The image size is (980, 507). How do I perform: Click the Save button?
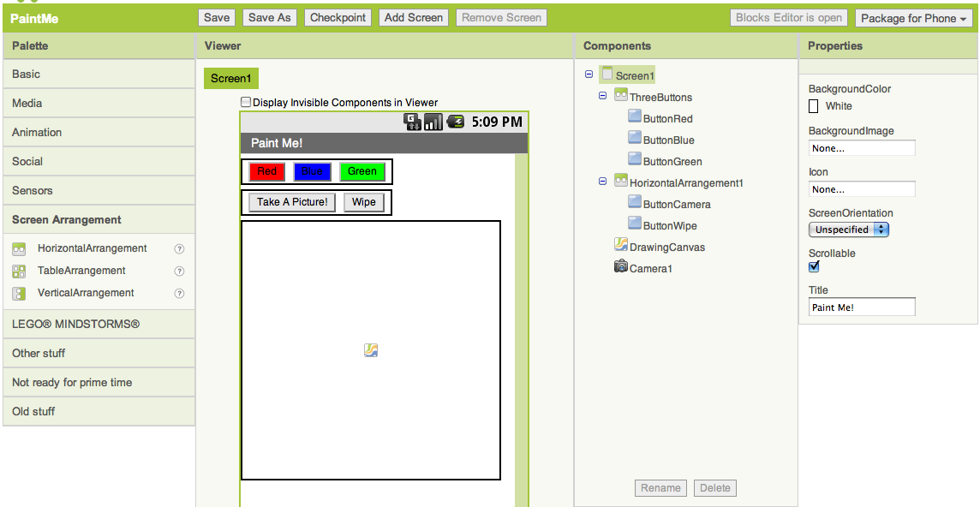(x=216, y=17)
